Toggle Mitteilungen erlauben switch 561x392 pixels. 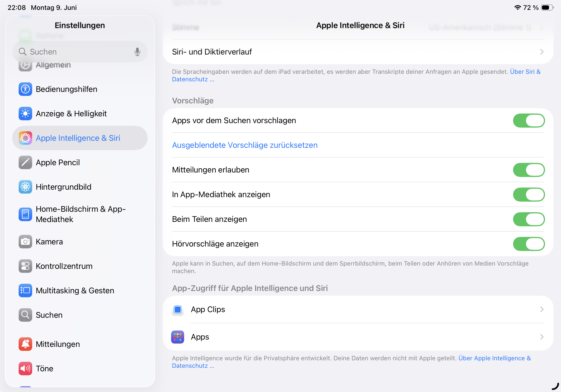point(529,170)
